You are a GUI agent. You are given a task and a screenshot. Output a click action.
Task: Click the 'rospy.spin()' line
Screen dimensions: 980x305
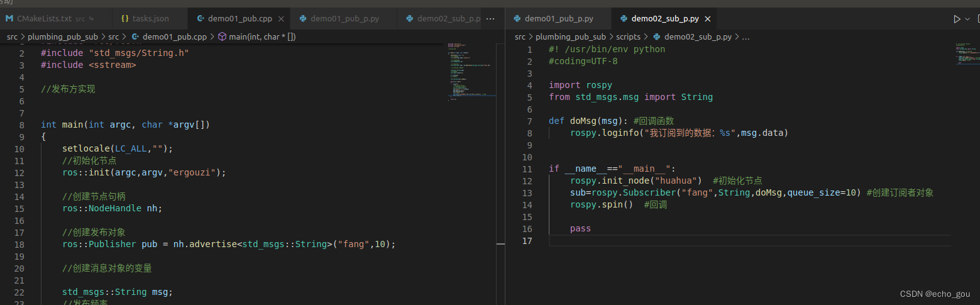pyautogui.click(x=602, y=204)
